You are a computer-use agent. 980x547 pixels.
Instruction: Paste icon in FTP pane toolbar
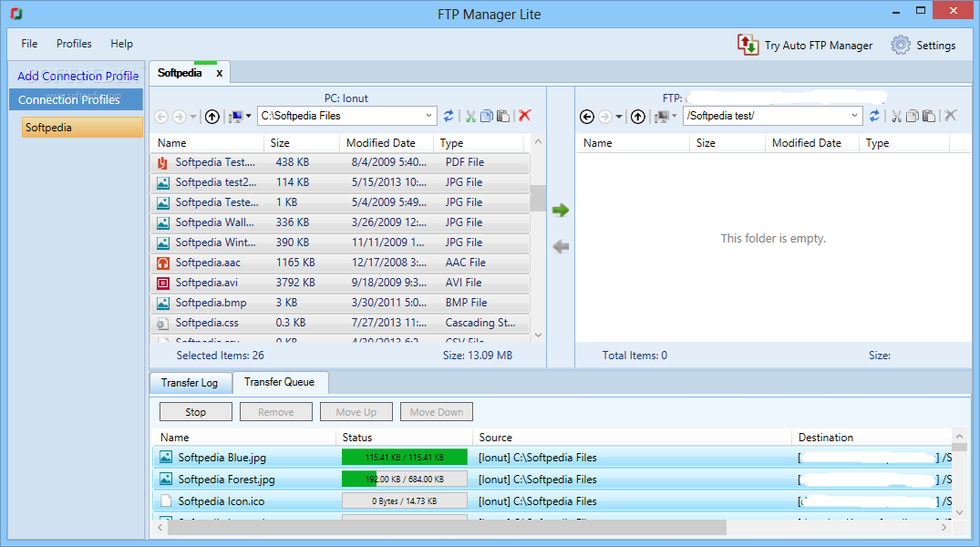click(929, 116)
